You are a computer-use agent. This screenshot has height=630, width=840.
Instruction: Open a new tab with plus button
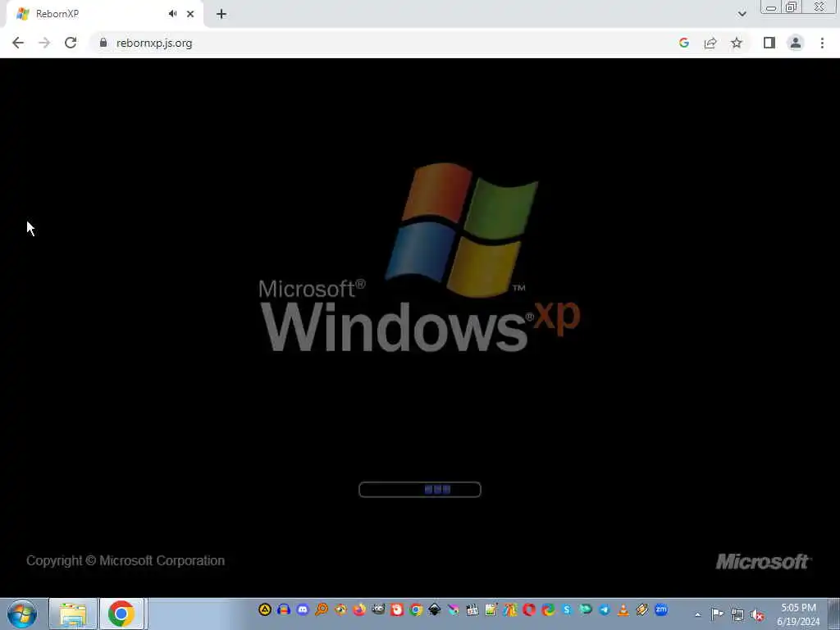click(x=221, y=14)
